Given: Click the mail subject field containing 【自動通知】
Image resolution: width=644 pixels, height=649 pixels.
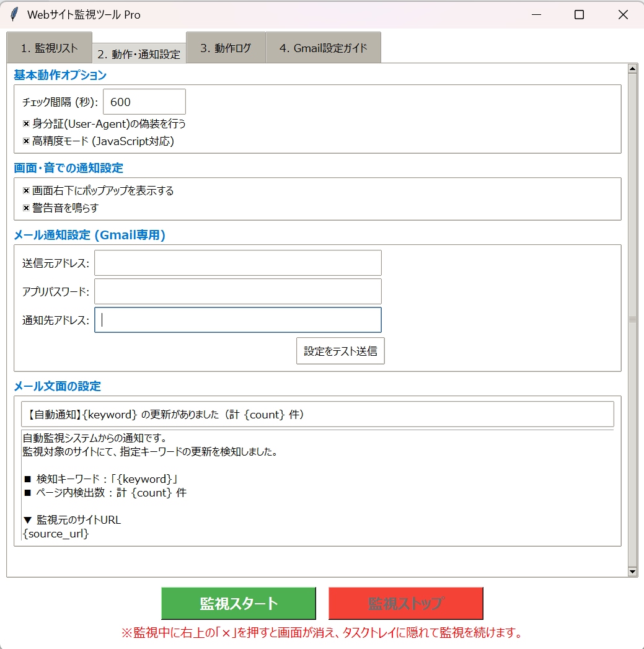Looking at the screenshot, I should (317, 414).
